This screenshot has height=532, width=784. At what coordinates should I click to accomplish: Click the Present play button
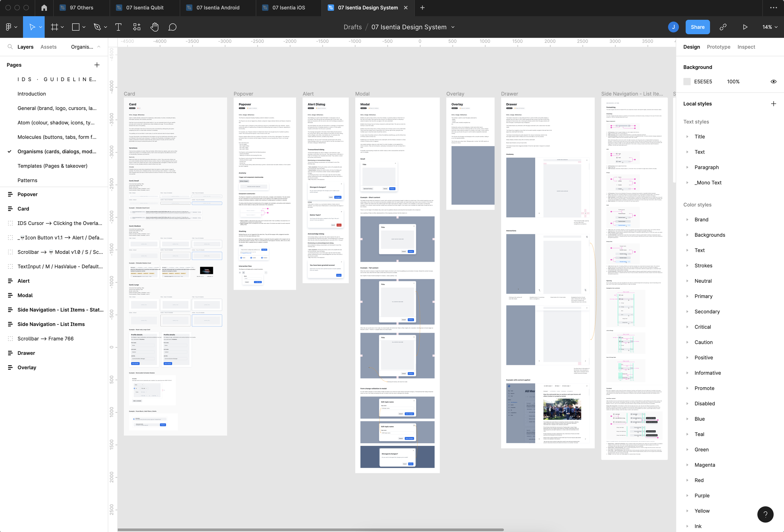click(745, 27)
